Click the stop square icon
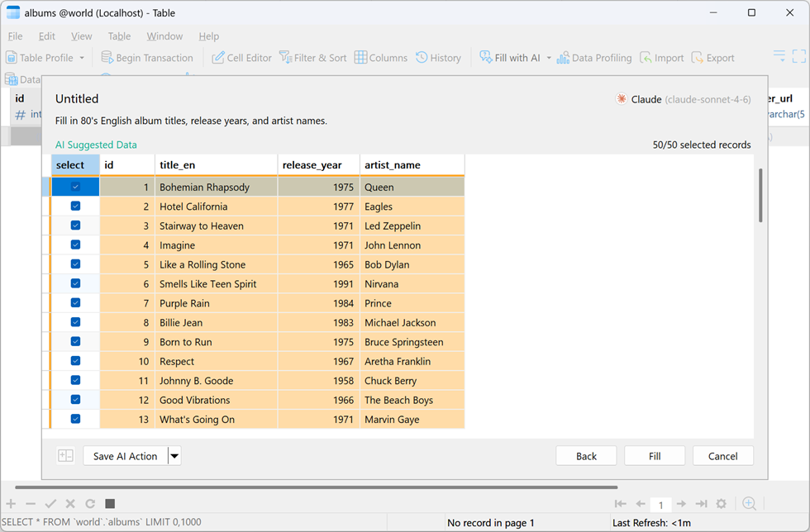810x532 pixels. pos(109,504)
